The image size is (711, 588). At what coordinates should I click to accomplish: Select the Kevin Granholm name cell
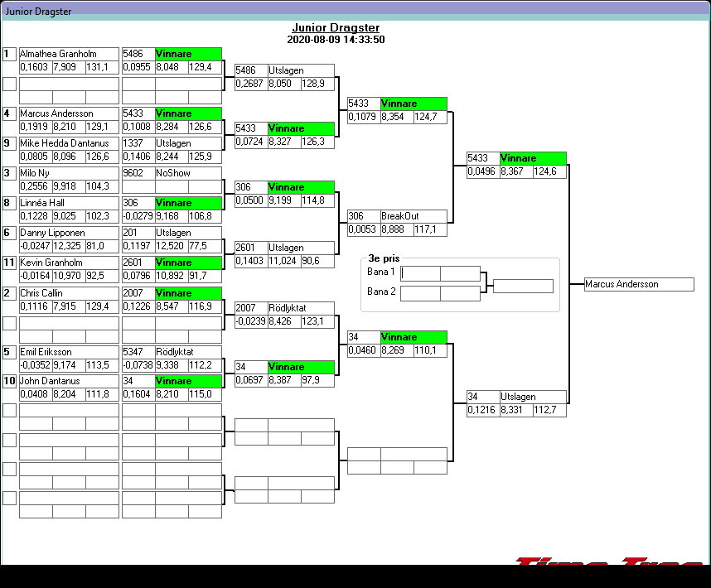[x=69, y=263]
